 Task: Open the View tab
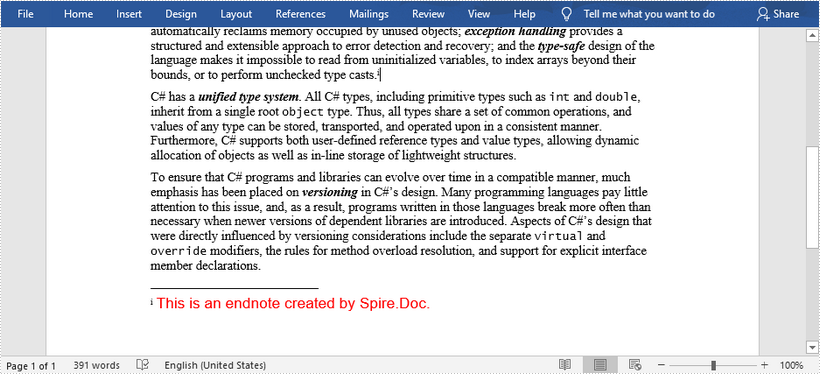point(479,14)
